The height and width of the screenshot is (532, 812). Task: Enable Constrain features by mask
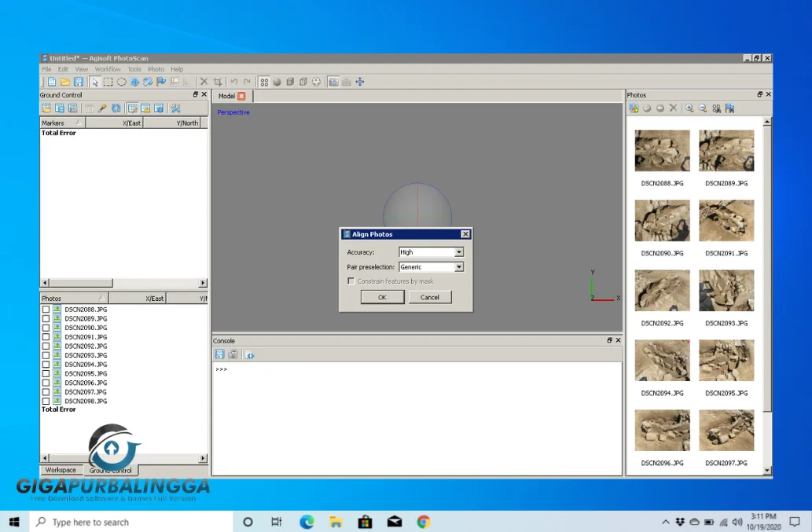point(351,281)
